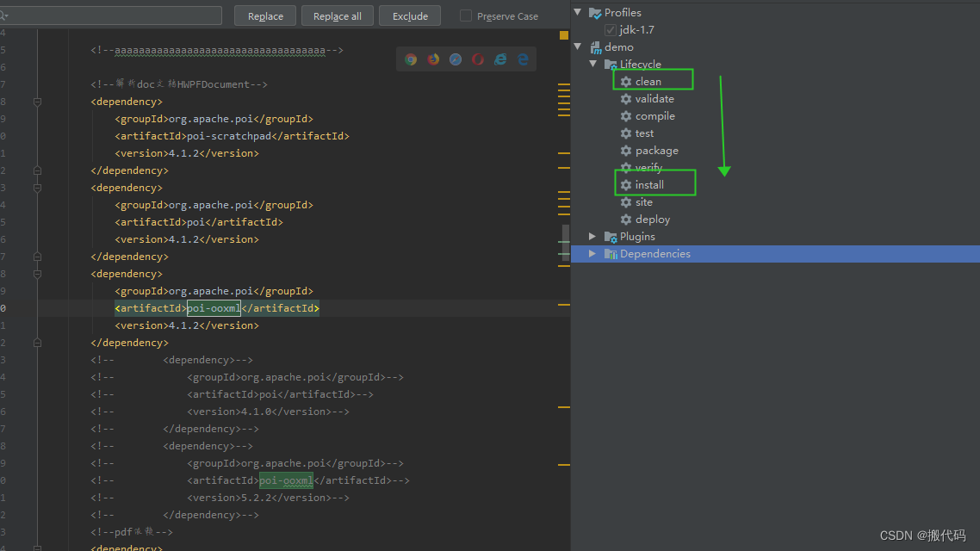Preview the page in Safari

tap(455, 59)
